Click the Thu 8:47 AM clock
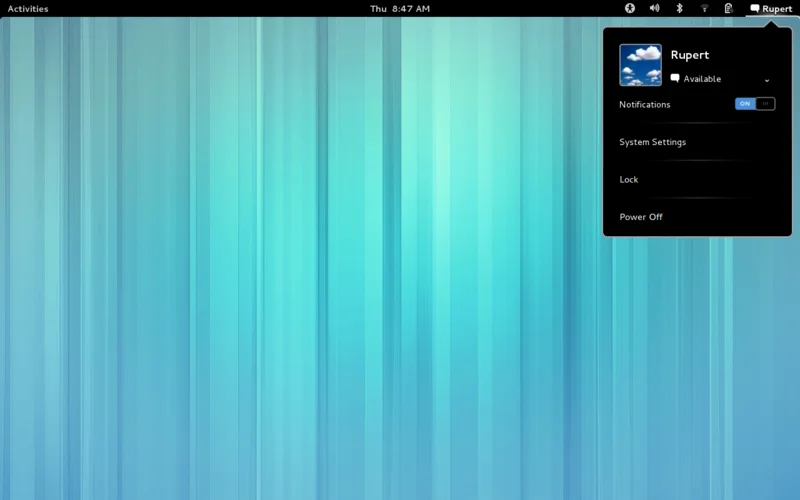The image size is (800, 500). tap(399, 8)
